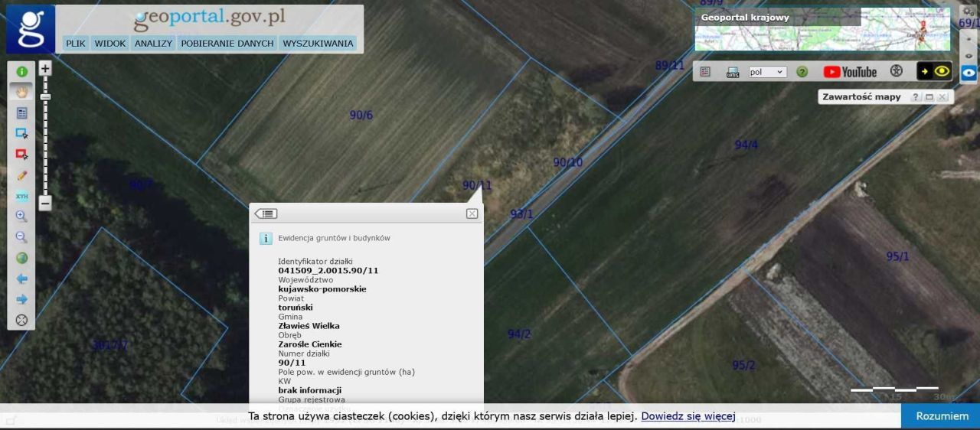Open the map legend grid icon
This screenshot has width=980, height=430.
[705, 71]
